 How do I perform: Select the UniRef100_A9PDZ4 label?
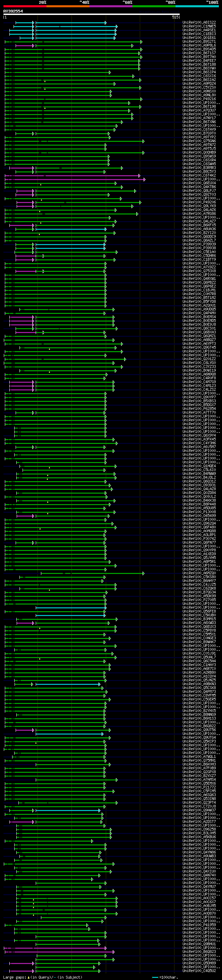(x=199, y=84)
